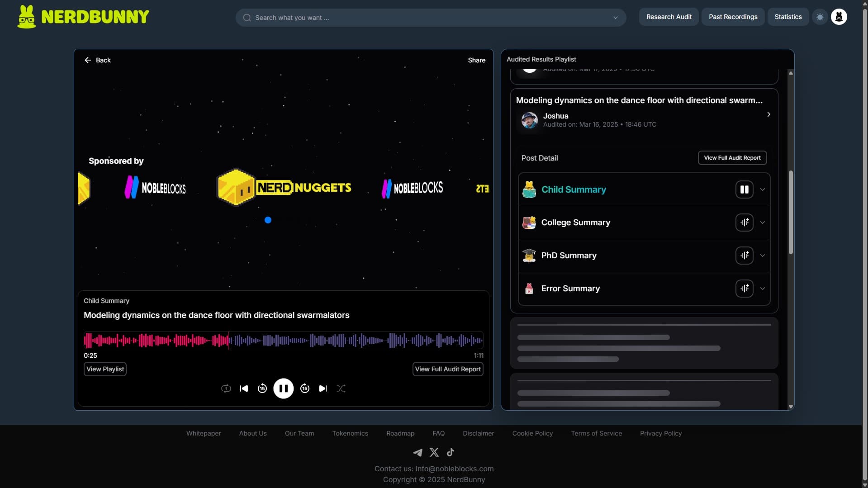This screenshot has height=488, width=868.
Task: Open the X (Twitter) social icon
Action: point(434,452)
